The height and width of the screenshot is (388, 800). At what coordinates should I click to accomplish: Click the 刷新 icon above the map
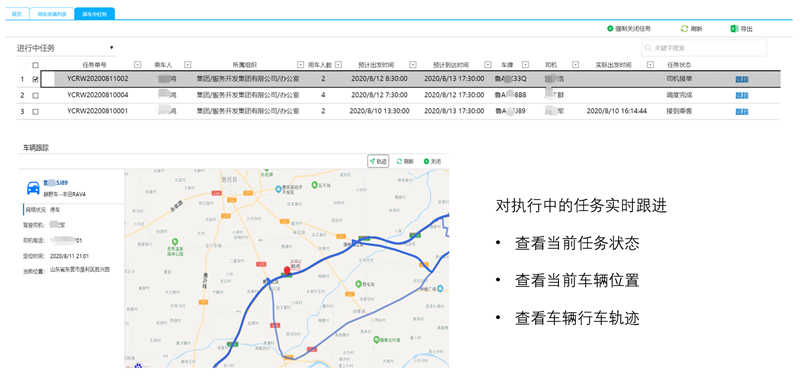pyautogui.click(x=399, y=161)
